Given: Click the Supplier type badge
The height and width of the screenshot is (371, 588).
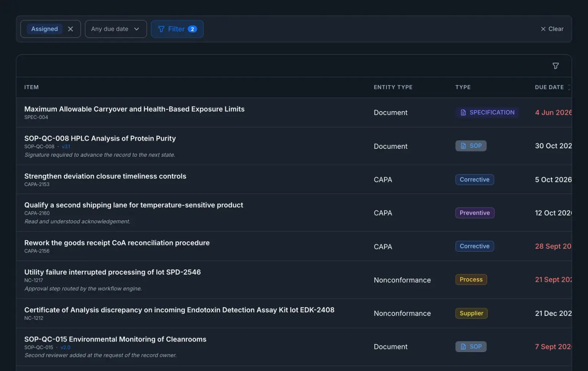Looking at the screenshot, I should [471, 313].
